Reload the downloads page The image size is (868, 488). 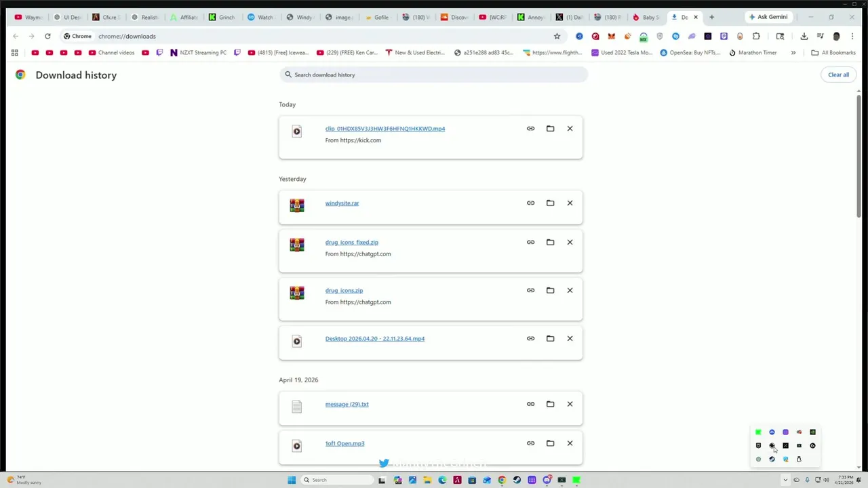[47, 36]
